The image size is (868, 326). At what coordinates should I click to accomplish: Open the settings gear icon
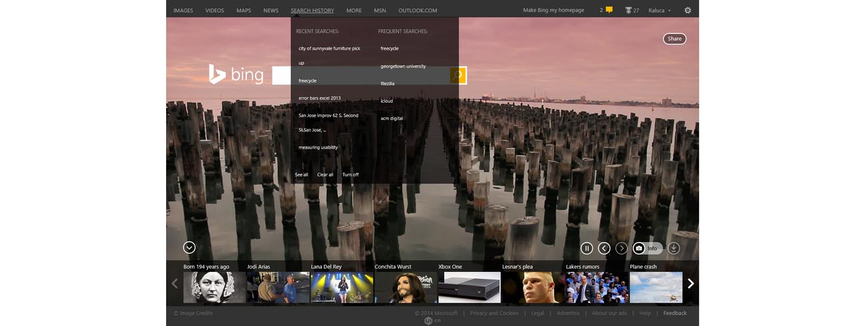[688, 10]
